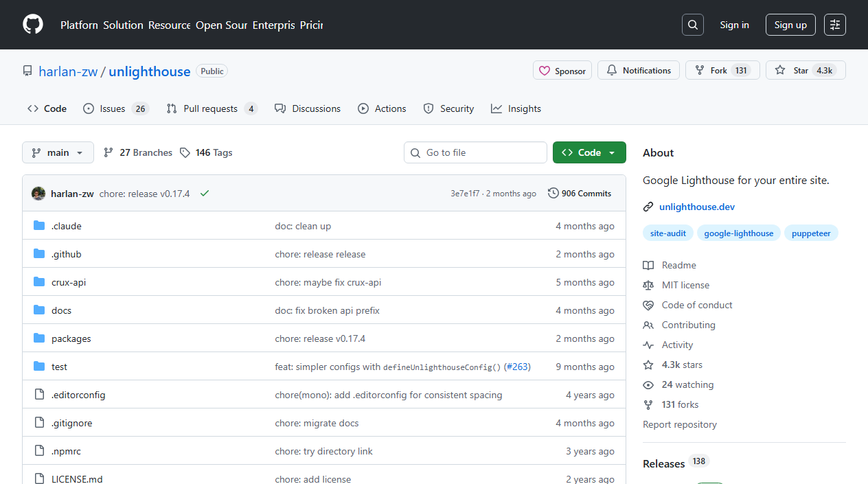Open commit history clock icon

tap(553, 194)
